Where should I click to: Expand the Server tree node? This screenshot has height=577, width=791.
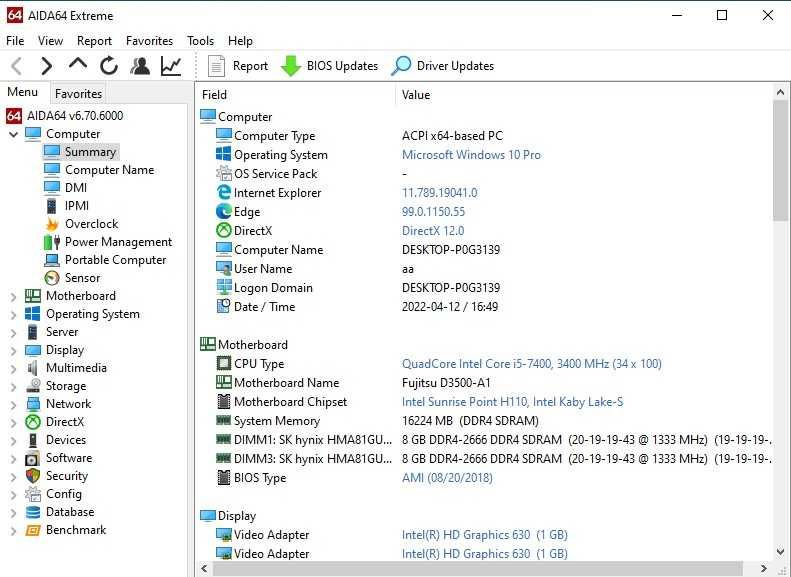pyautogui.click(x=14, y=333)
